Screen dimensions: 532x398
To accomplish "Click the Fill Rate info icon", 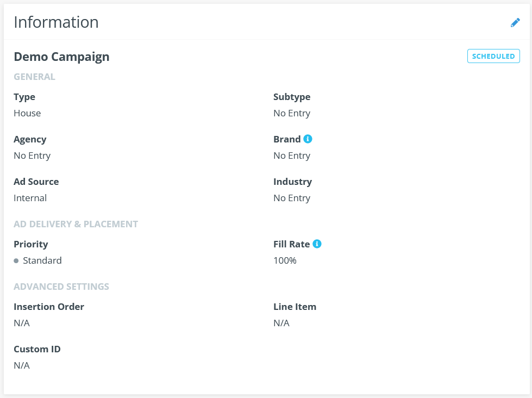I will coord(317,244).
